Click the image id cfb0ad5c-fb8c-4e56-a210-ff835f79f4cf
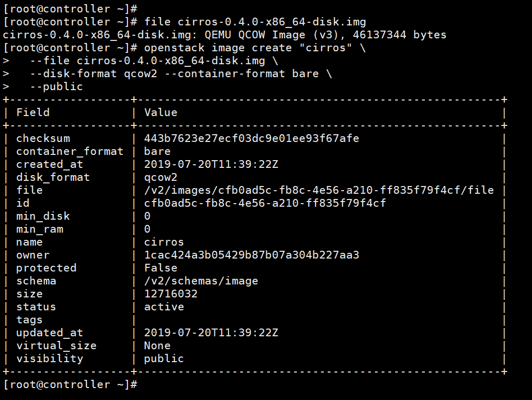The width and height of the screenshot is (532, 400). pos(265,203)
